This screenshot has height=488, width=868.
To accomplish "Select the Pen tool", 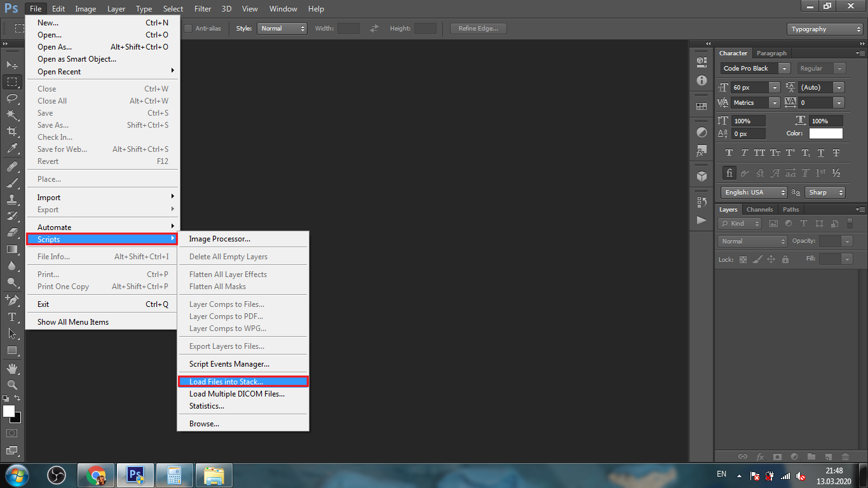I will click(12, 300).
